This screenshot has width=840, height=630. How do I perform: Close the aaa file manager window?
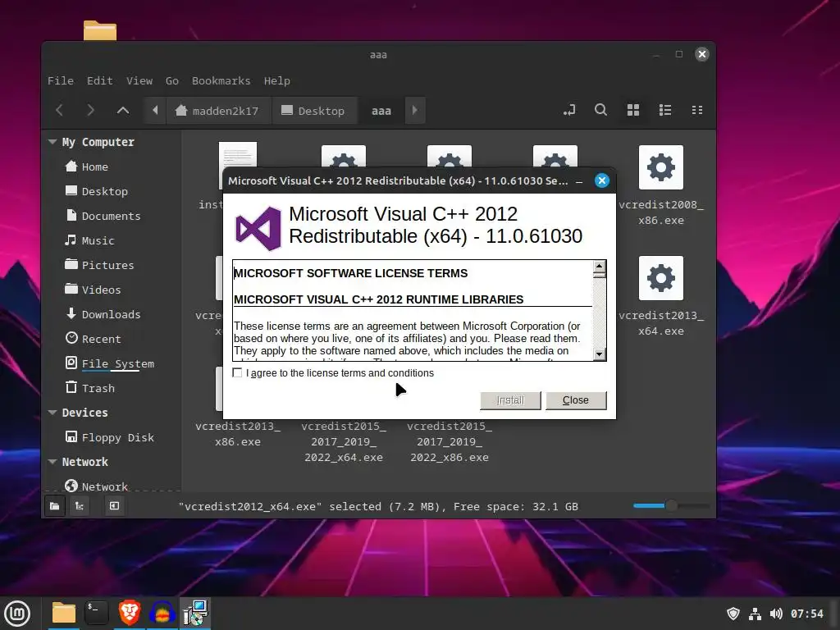[702, 54]
